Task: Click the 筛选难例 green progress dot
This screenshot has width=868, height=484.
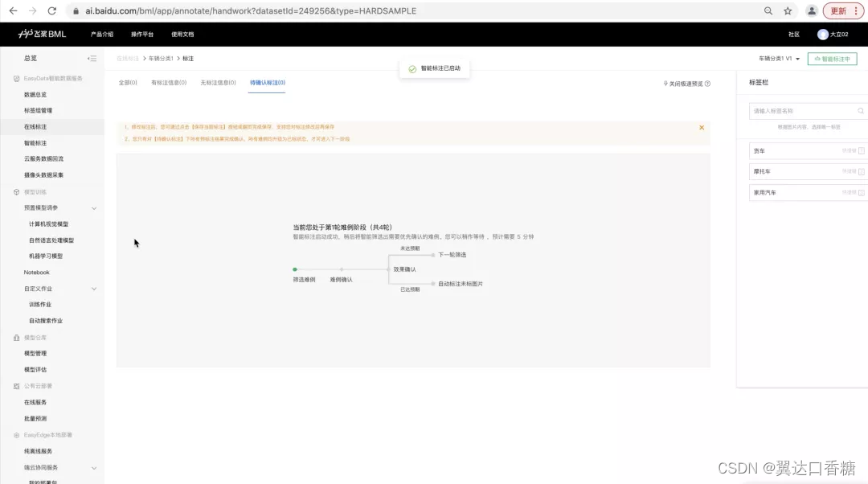Action: click(x=295, y=269)
